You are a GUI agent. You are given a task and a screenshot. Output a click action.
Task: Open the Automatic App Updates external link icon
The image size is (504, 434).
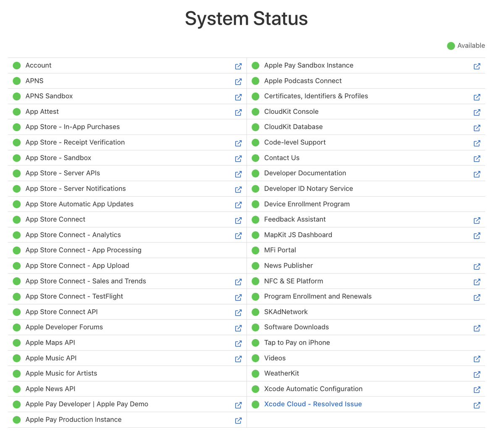[x=238, y=205]
